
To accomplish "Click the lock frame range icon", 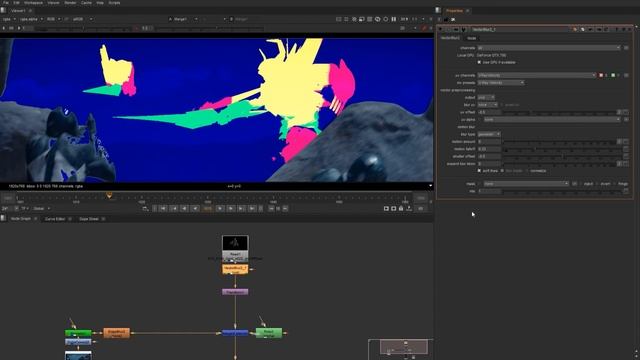I will coord(401,209).
